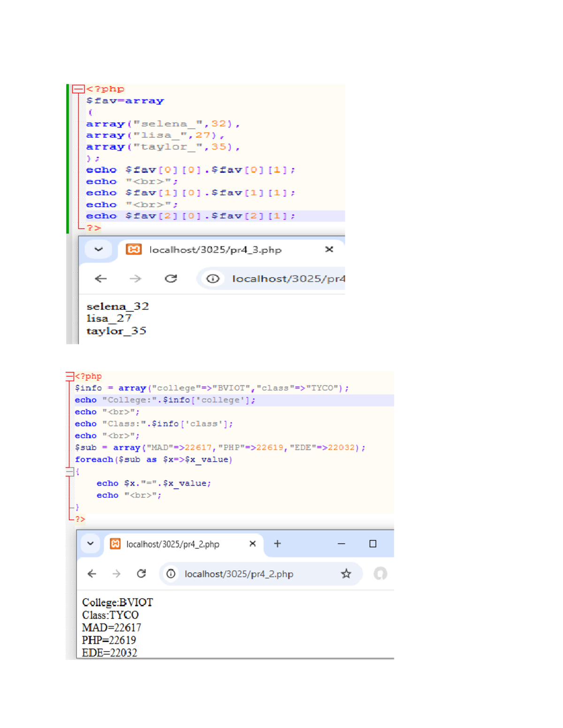Reload the pr4_2.php page
The width and height of the screenshot is (563, 728).
[x=142, y=574]
